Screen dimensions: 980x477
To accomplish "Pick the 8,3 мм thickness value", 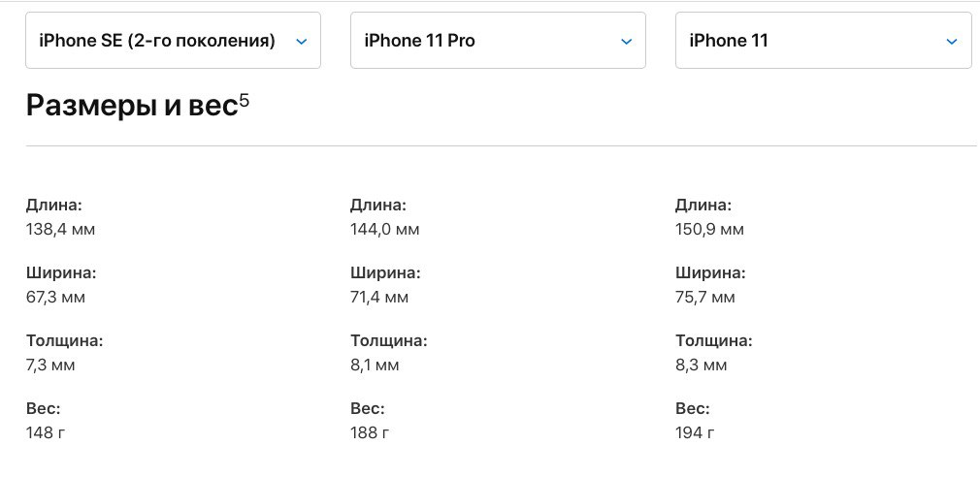I will tap(701, 366).
